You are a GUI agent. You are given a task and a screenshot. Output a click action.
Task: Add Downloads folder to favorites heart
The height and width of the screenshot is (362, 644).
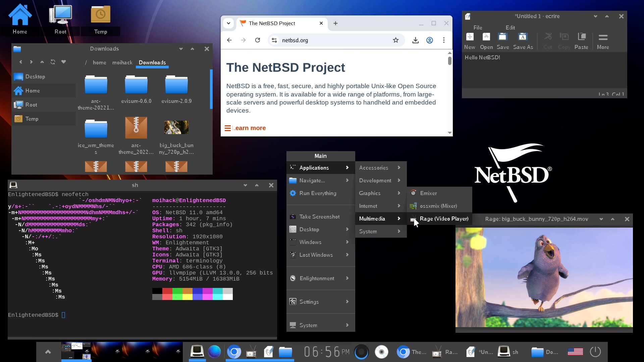coord(63,62)
